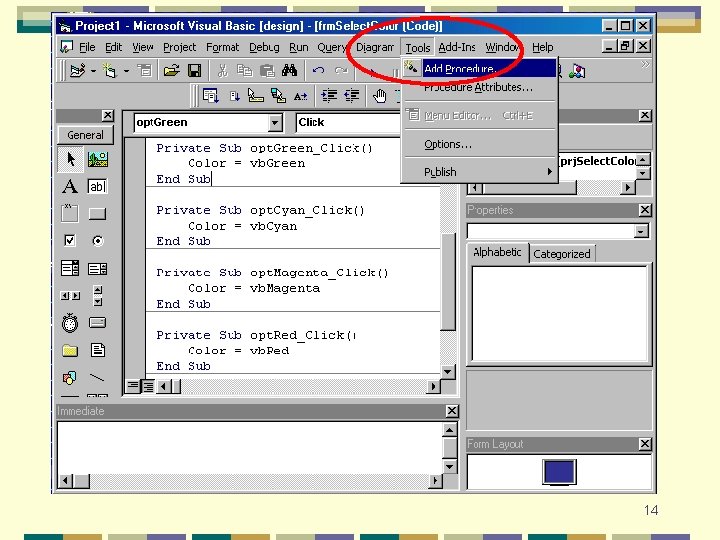Select the PictureBox control tool
The width and height of the screenshot is (720, 540).
coord(98,159)
